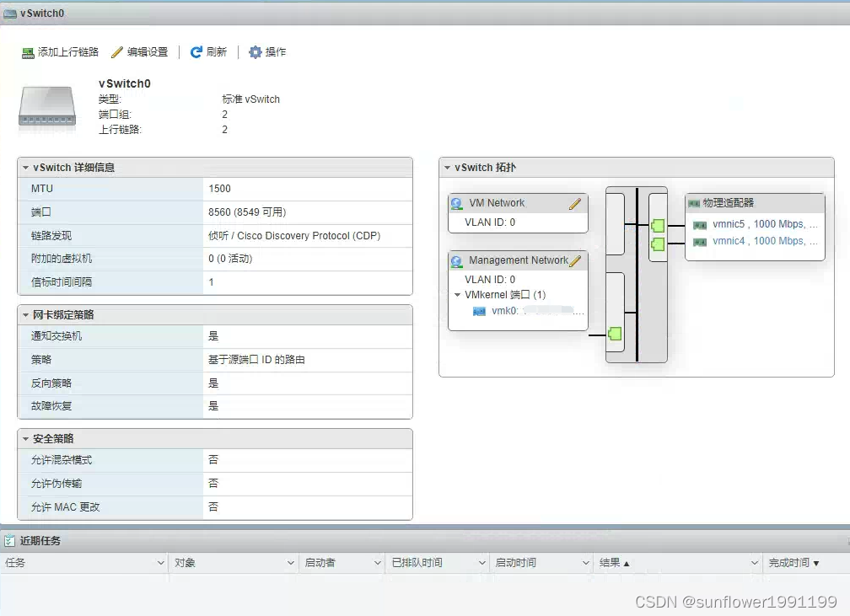Collapse the 安全策略 section
Image resolution: width=850 pixels, height=616 pixels.
(26, 438)
